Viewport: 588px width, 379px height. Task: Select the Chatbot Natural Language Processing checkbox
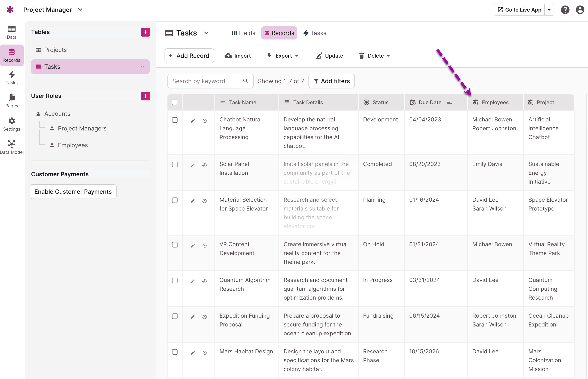coord(175,120)
